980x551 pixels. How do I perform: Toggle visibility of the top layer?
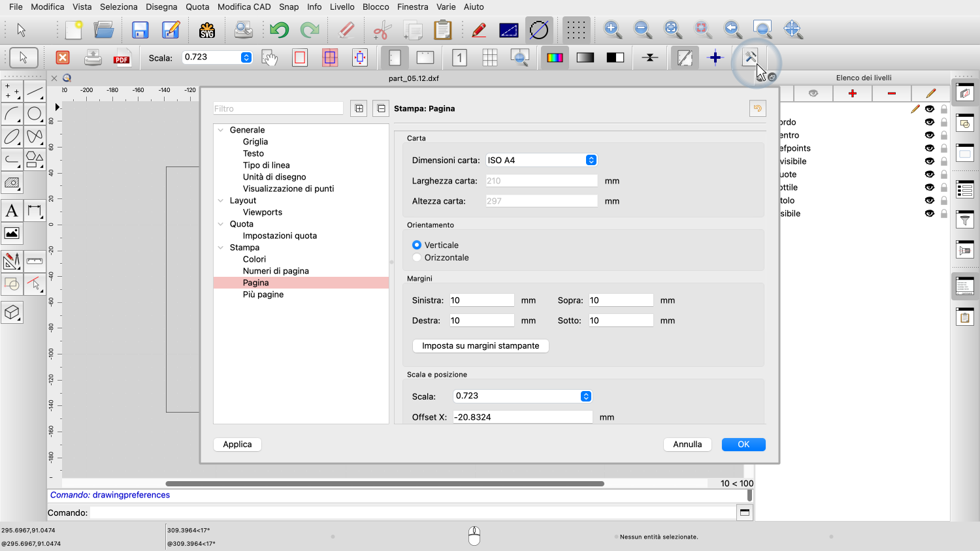point(929,109)
